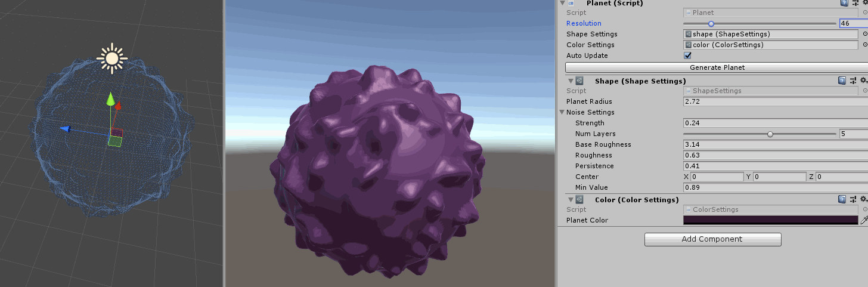Click the Base Roughness label
The height and width of the screenshot is (287, 868).
[603, 144]
